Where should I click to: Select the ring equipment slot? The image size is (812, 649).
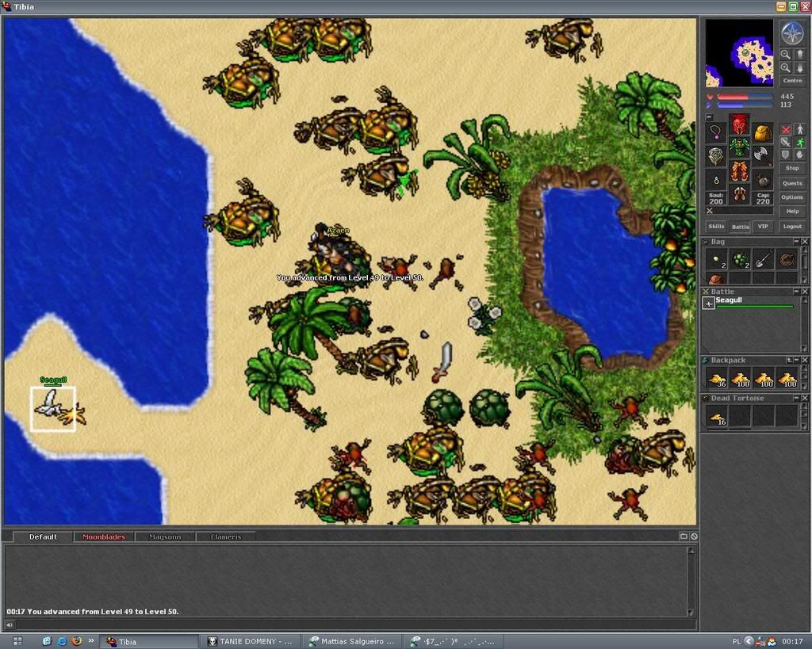pyautogui.click(x=716, y=180)
